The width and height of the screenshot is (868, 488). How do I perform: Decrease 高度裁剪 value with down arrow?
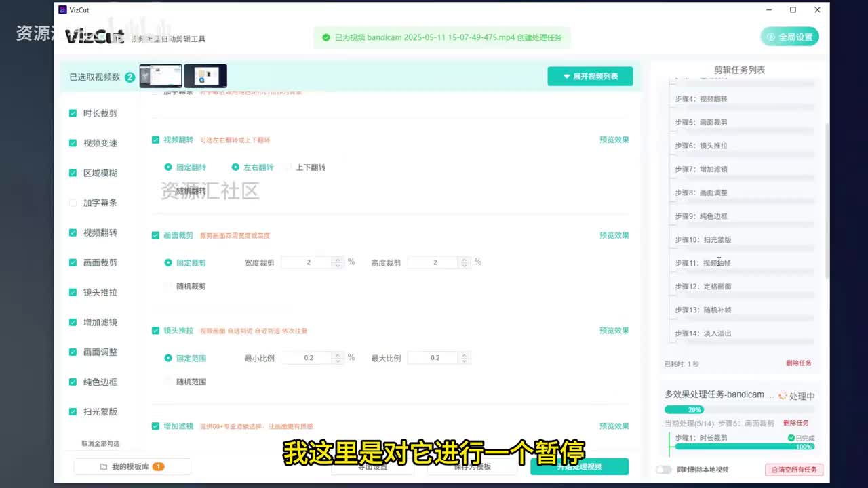tap(464, 265)
